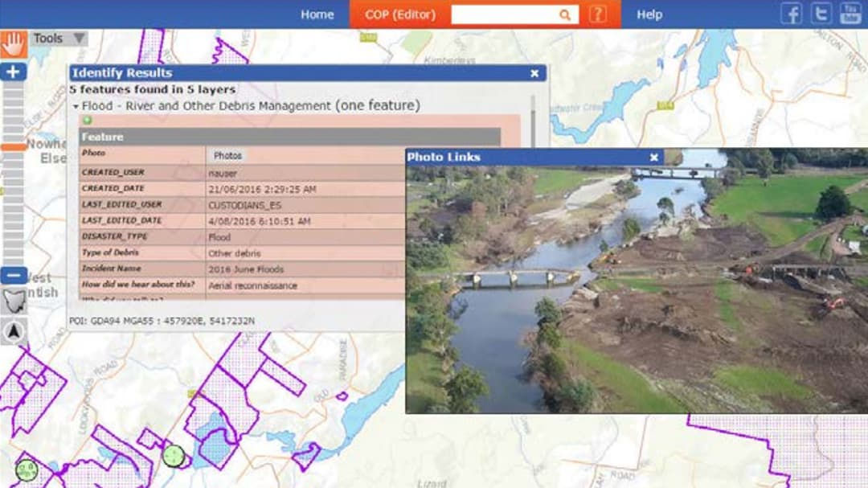Click inside the search input field

point(506,14)
